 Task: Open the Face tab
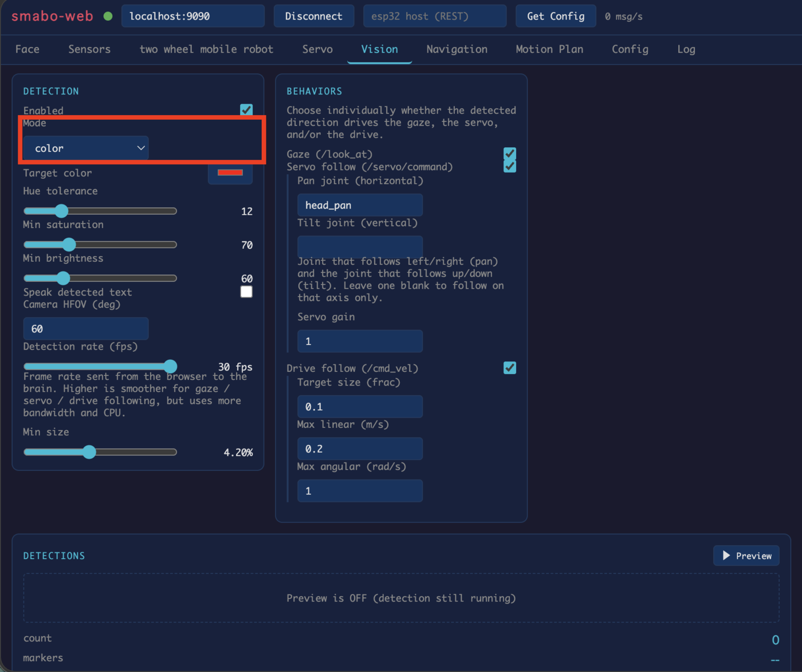tap(27, 49)
